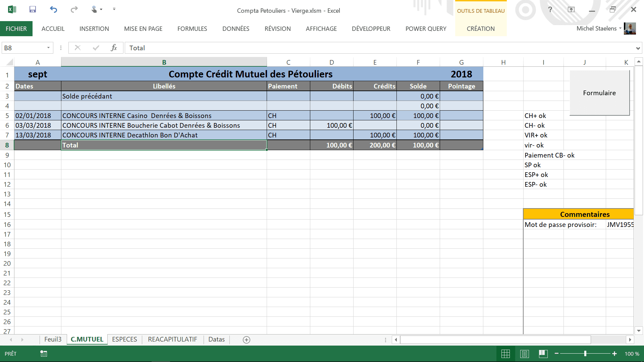Image resolution: width=644 pixels, height=362 pixels.
Task: Open the FICHIER menu button
Action: click(x=16, y=29)
